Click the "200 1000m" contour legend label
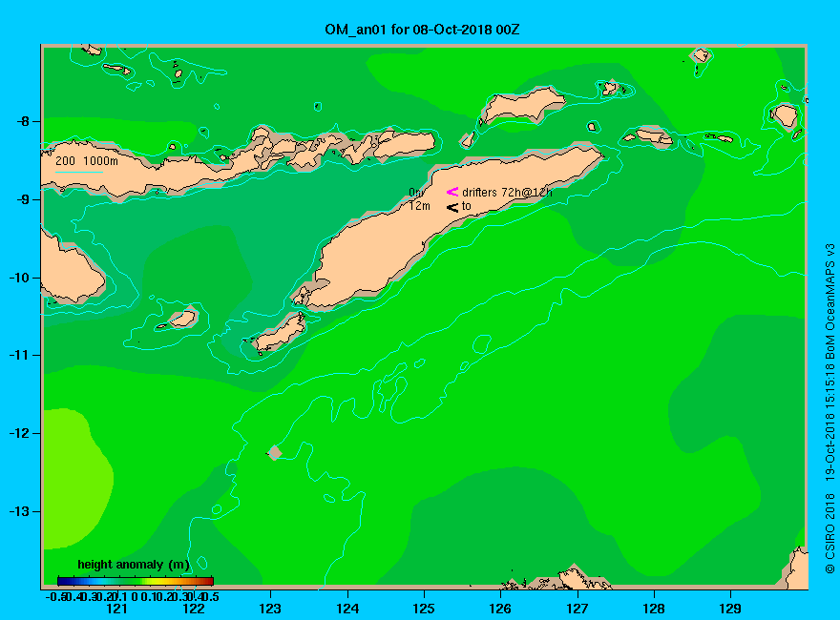The width and height of the screenshot is (840, 620). tap(87, 160)
